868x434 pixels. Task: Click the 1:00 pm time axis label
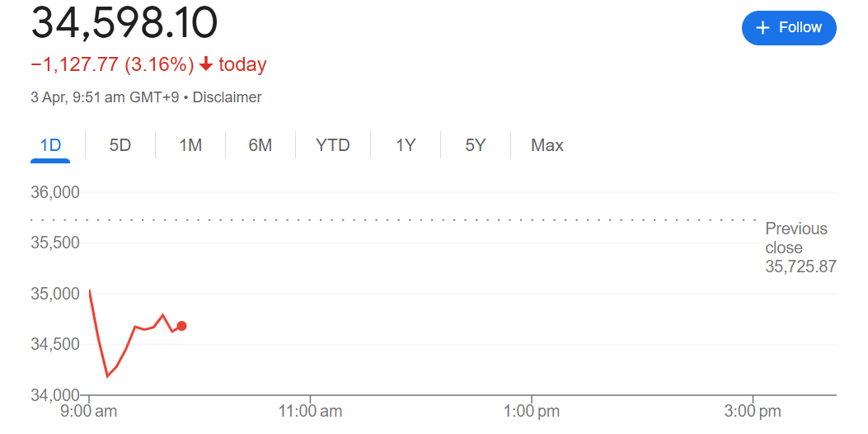tap(531, 411)
